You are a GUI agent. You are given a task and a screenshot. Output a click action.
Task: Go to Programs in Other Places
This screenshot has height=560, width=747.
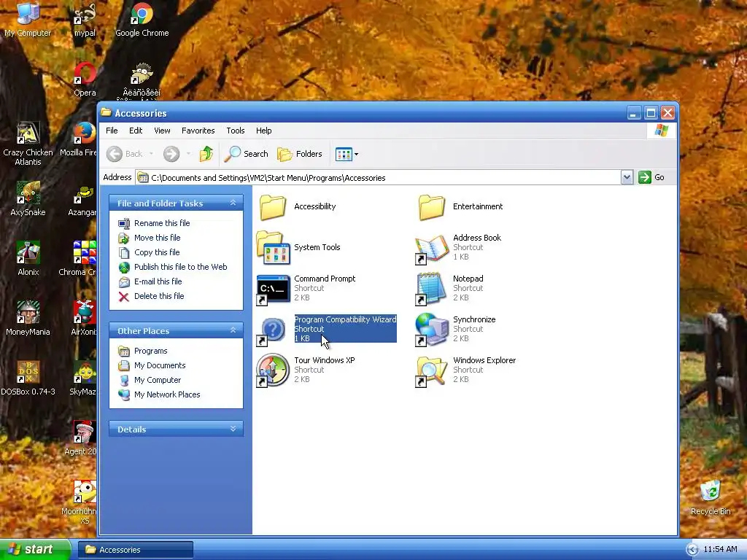(x=143, y=351)
